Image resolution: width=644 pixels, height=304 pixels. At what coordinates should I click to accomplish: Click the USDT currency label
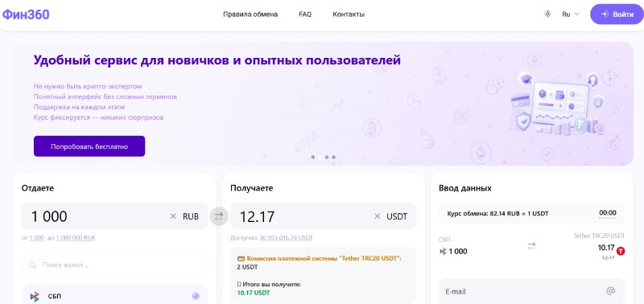(397, 216)
